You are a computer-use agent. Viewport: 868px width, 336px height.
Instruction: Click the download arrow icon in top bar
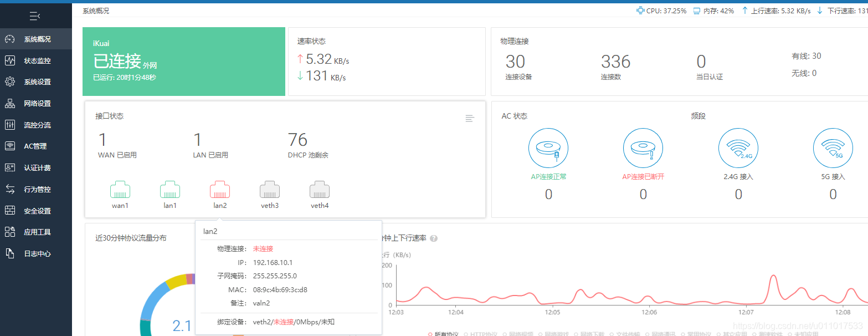[x=820, y=11]
